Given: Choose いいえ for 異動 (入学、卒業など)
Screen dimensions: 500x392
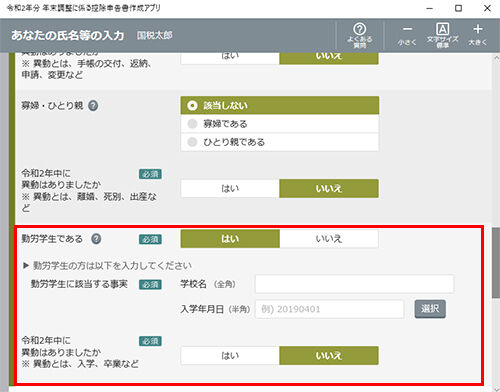Looking at the screenshot, I should coord(329,356).
